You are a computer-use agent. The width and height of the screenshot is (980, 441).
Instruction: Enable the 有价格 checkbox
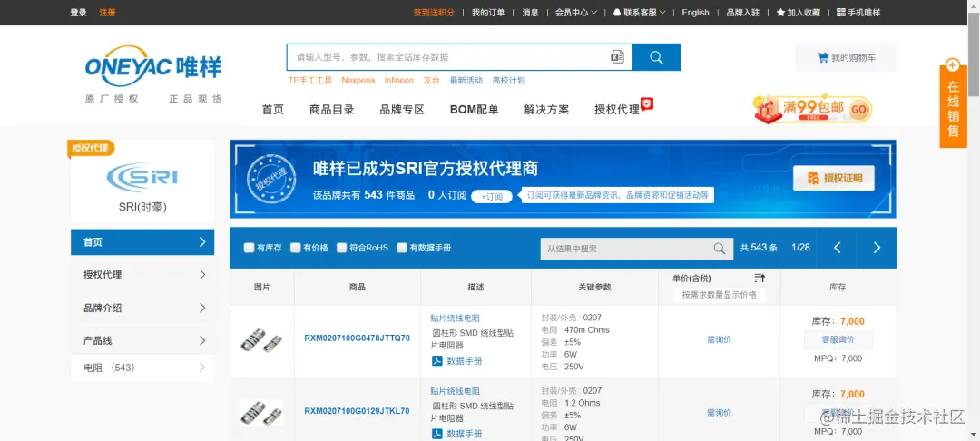click(x=296, y=248)
